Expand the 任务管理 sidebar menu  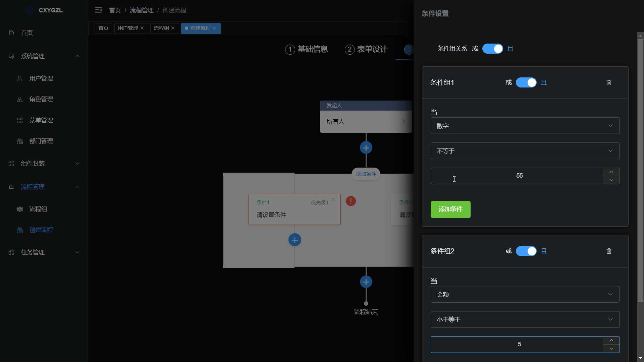pos(44,252)
